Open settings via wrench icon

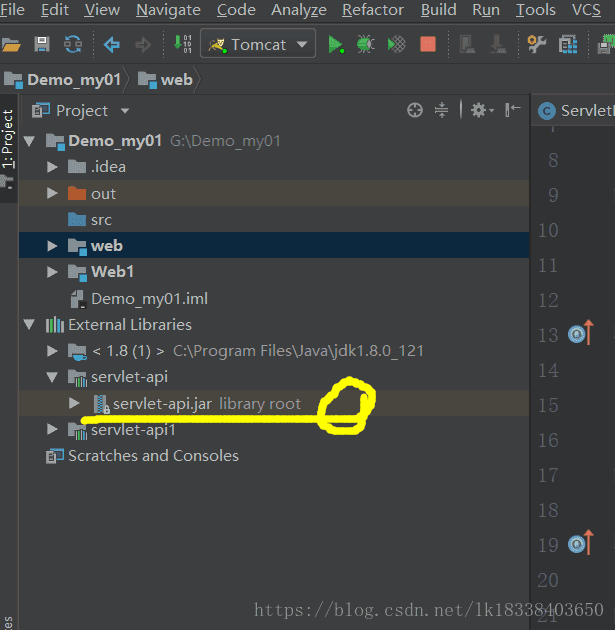[x=537, y=44]
